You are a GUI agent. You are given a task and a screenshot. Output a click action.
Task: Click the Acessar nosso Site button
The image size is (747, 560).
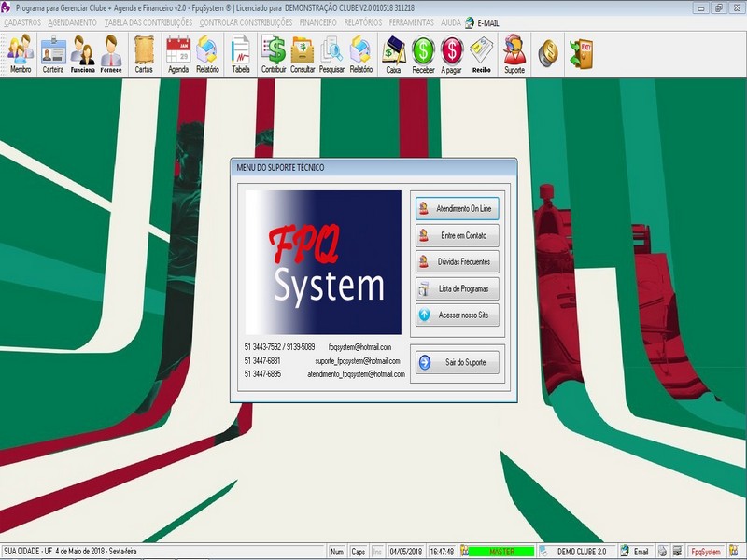pyautogui.click(x=456, y=315)
